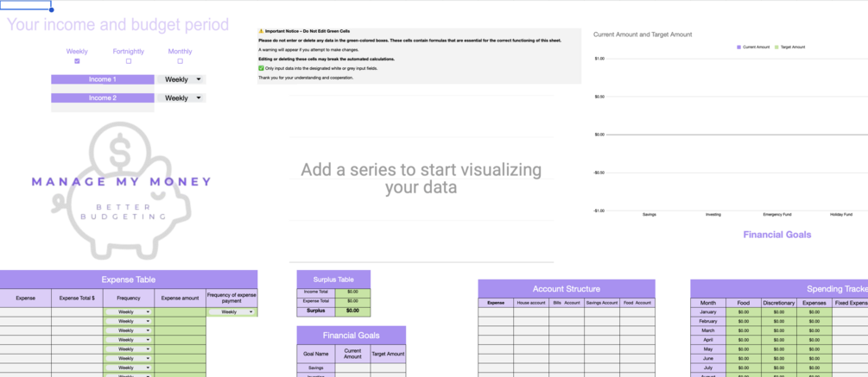The height and width of the screenshot is (377, 868).
Task: Click the green checkmark emoji in the notice
Action: tap(261, 67)
